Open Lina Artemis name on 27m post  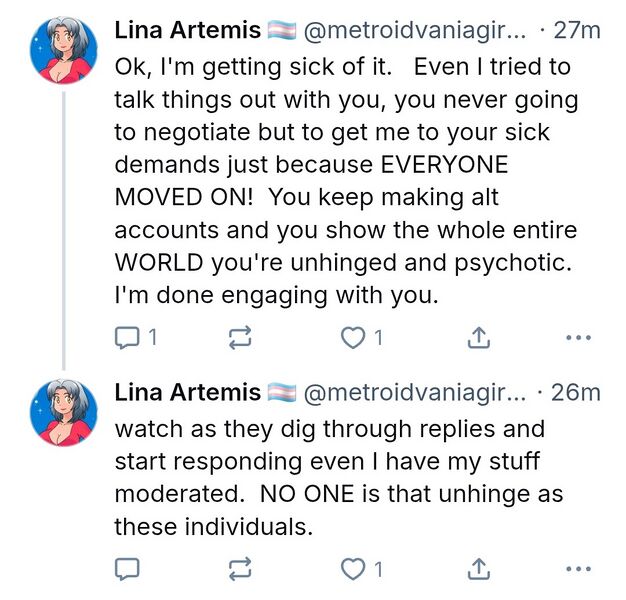point(188,31)
